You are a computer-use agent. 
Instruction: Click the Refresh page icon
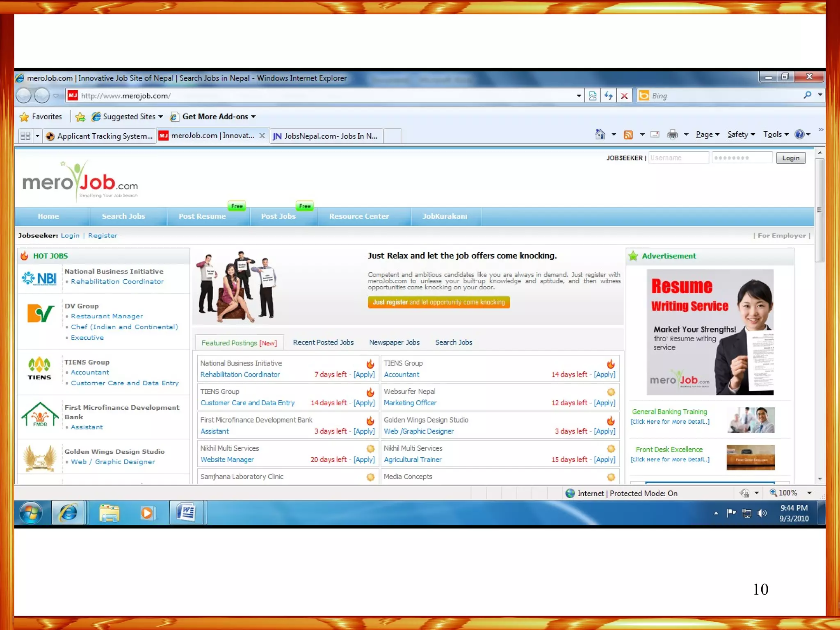(x=608, y=96)
